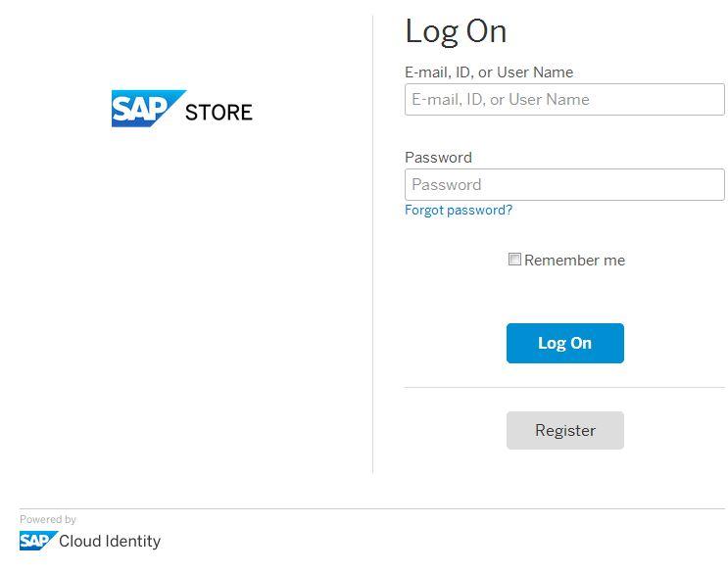Click the 'Remember me' label text

(574, 261)
